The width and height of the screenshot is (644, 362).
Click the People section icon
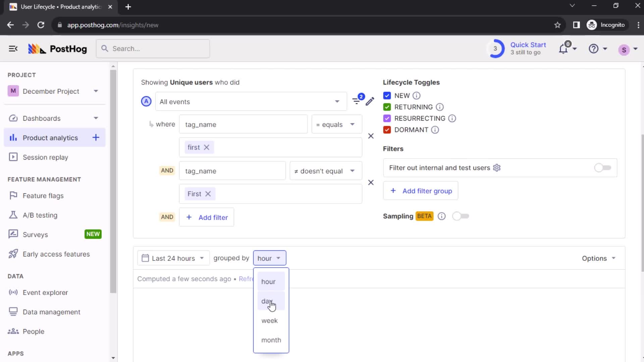12,331
